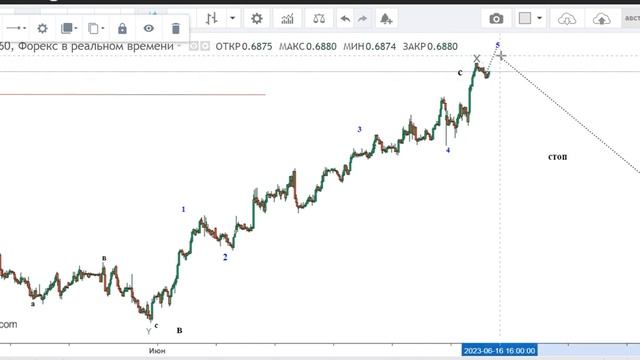The width and height of the screenshot is (640, 360).
Task: Select the 'c' label beside the bottom low
Action: [x=156, y=325]
